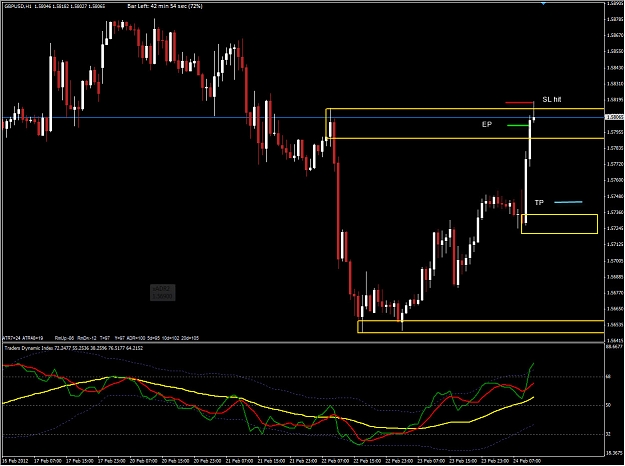Viewport: 625px width, 466px height.
Task: Click the GBPUSD,H1 chart title text
Action: pos(18,6)
